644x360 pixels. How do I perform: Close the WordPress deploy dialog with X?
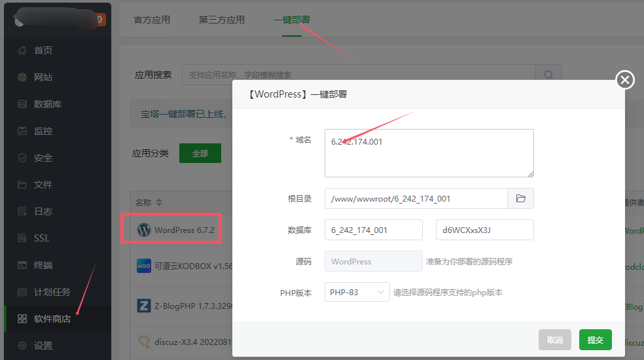click(x=625, y=80)
